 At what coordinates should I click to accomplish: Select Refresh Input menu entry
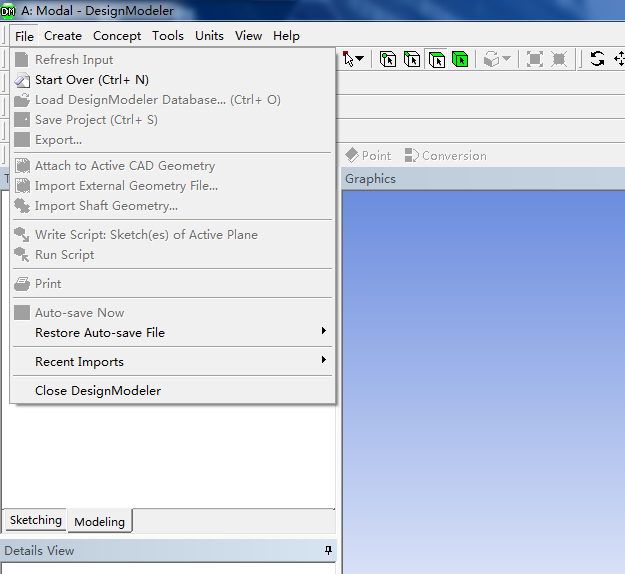point(172,60)
